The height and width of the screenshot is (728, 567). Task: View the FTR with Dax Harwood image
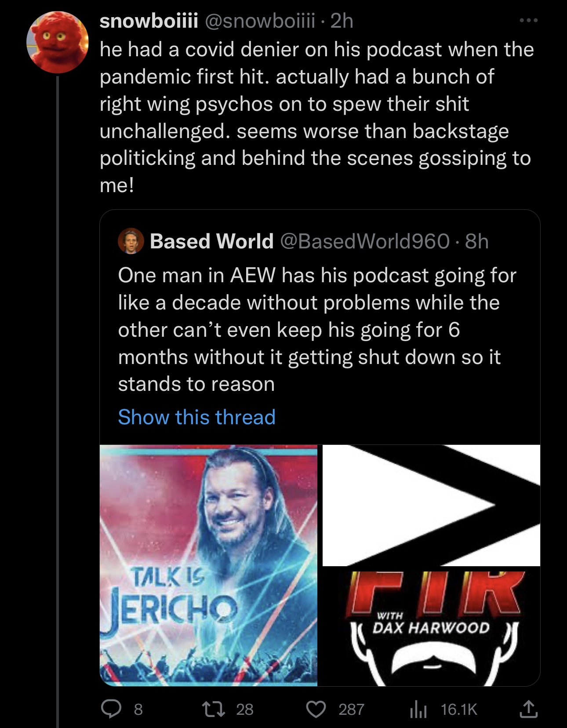point(431,629)
